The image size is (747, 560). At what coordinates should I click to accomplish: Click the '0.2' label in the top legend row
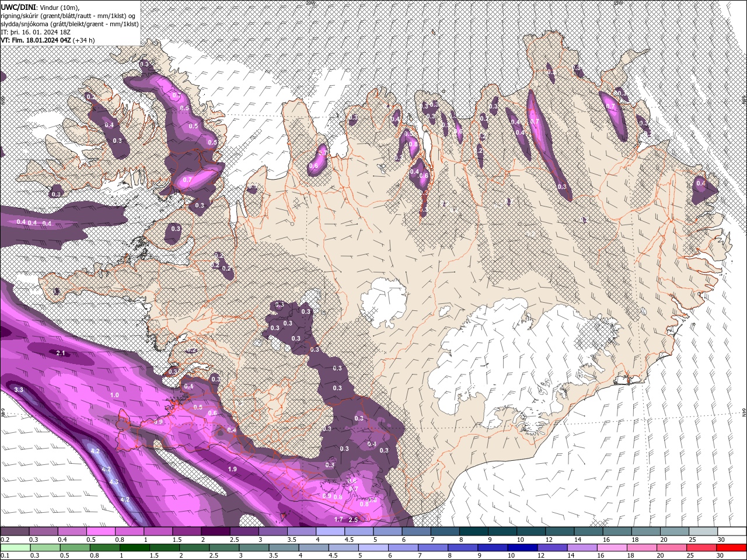[x=5, y=540]
